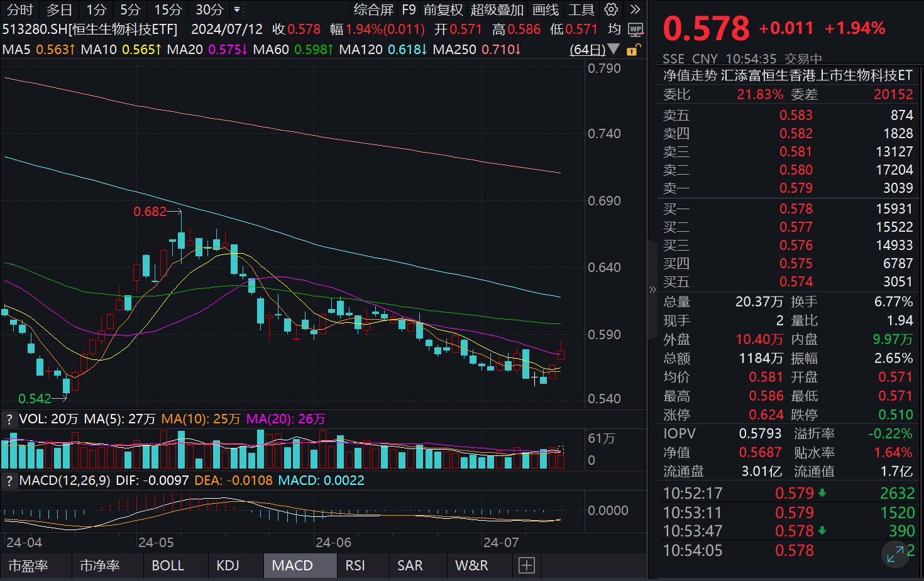Toggle the unlocked padlock icon near the chart

point(633,50)
